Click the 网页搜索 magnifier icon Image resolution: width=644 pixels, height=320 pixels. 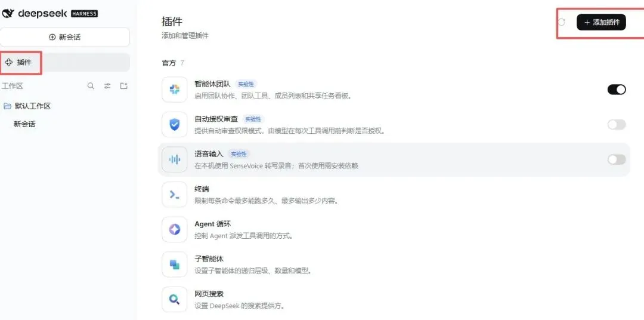coord(175,300)
